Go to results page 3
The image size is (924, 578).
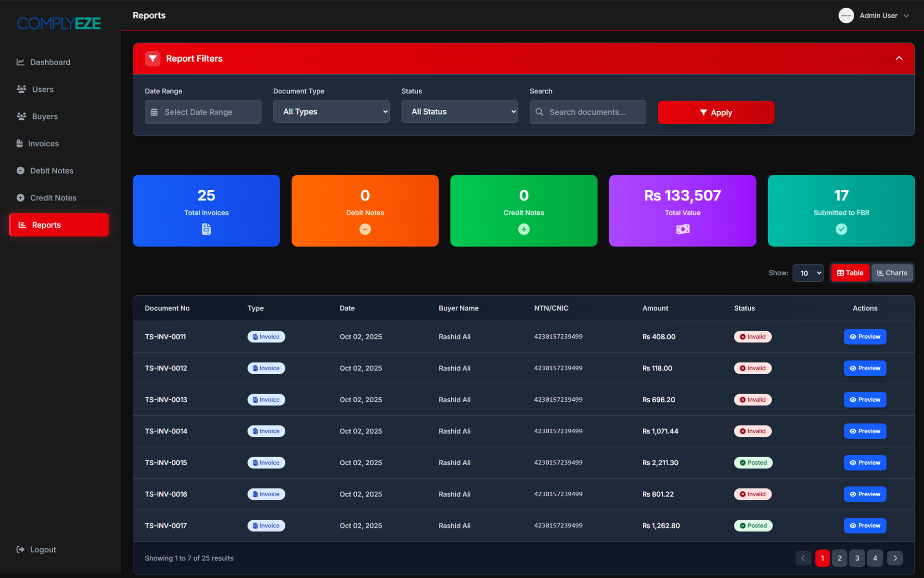(x=857, y=558)
